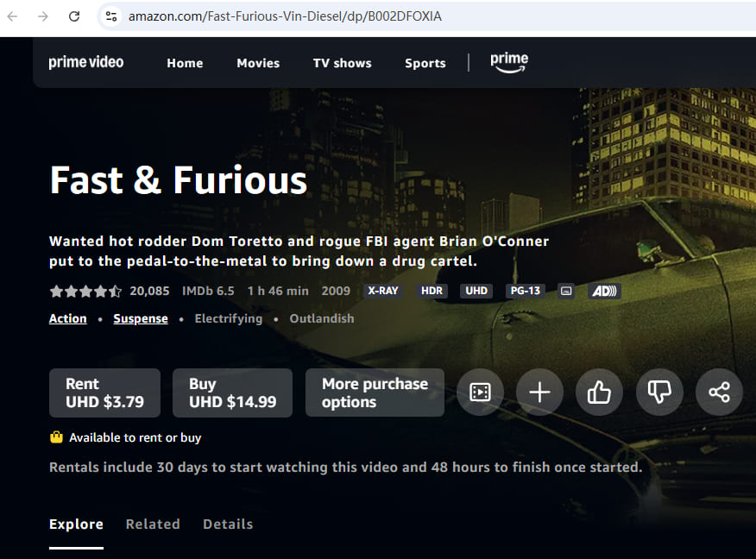Click the HDR badge
The width and height of the screenshot is (756, 559).
(432, 291)
